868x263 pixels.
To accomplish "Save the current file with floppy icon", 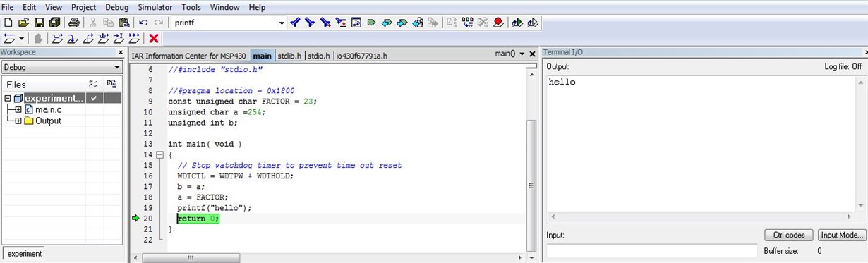I will [x=39, y=23].
